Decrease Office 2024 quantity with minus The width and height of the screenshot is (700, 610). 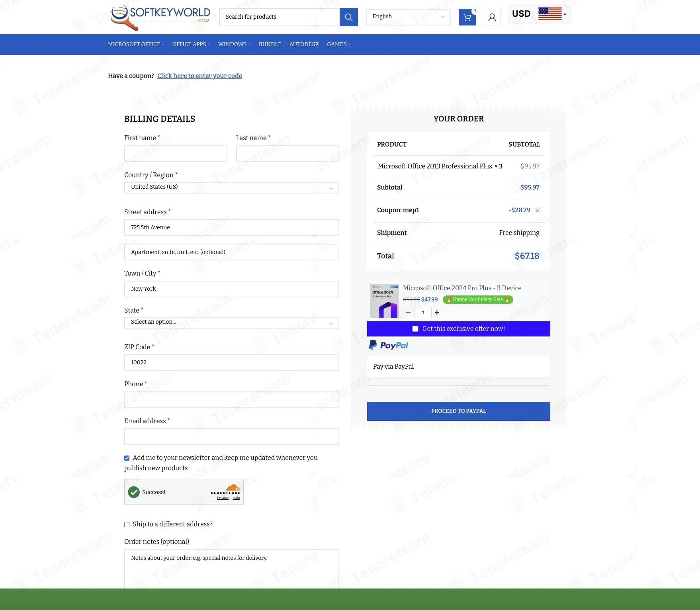click(408, 313)
